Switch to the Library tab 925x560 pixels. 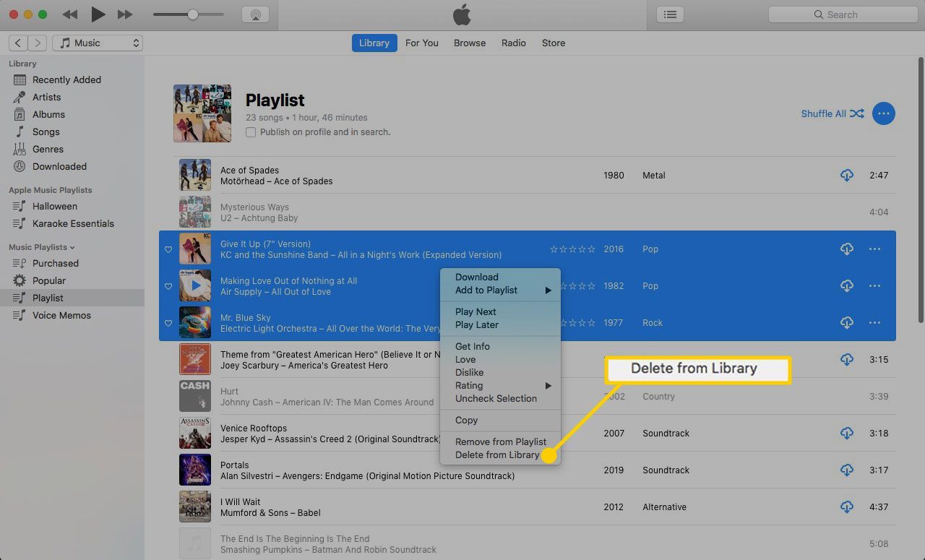[x=374, y=43]
